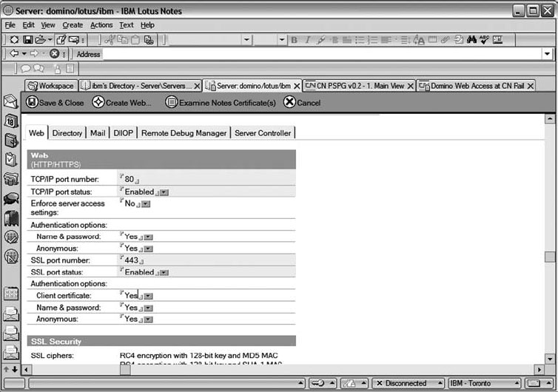Open the Back arrow history dropdown
The width and height of the screenshot is (558, 392).
[24, 54]
